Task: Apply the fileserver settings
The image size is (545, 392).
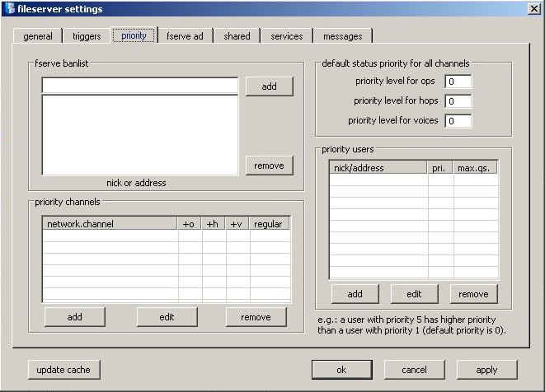Action: point(487,370)
